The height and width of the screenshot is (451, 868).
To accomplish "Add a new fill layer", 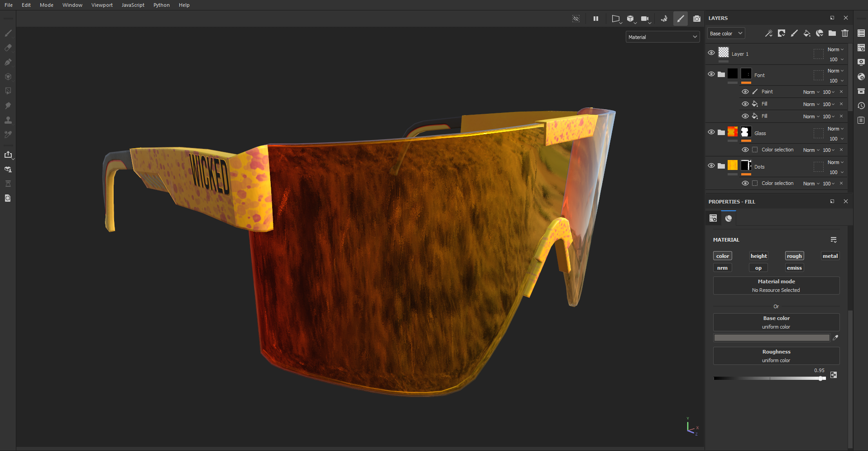I will (806, 33).
